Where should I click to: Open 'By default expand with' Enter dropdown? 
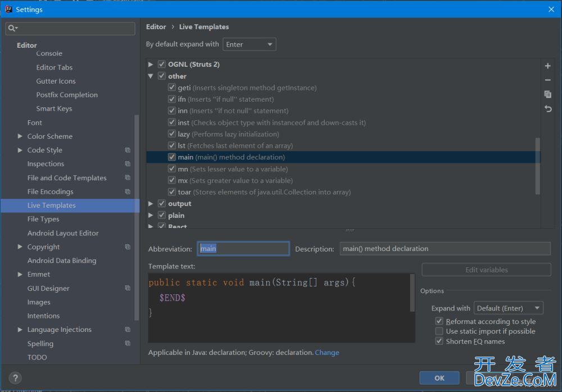[x=250, y=44]
